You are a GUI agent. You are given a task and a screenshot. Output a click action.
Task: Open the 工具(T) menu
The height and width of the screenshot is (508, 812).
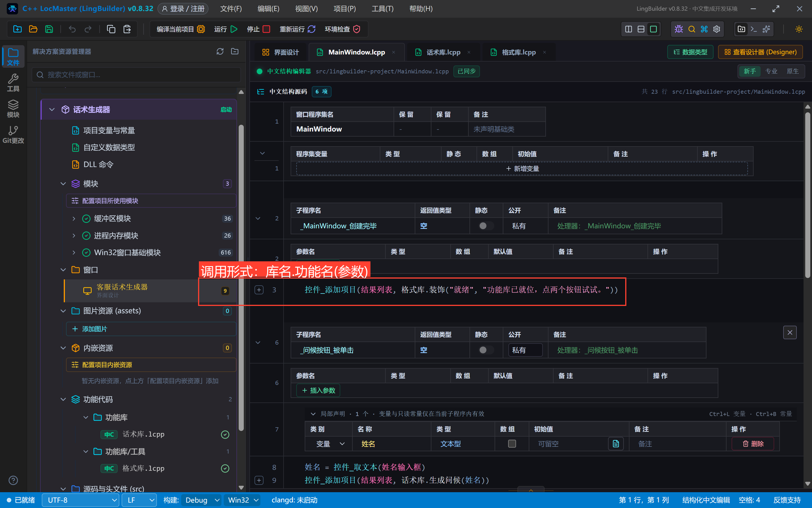click(x=383, y=9)
